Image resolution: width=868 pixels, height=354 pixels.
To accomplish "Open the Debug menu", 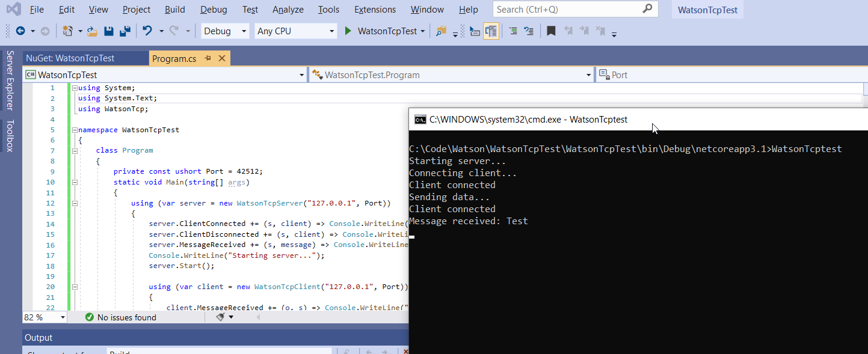I will point(213,9).
